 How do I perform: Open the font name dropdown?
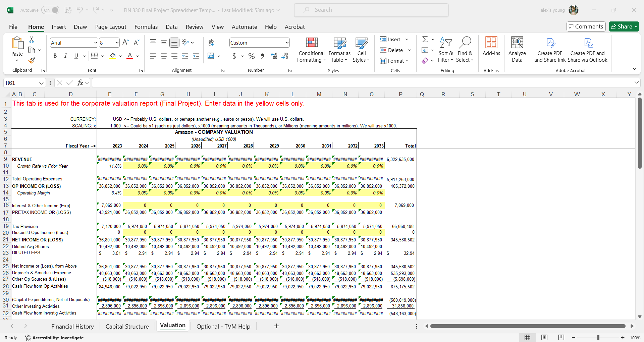(96, 43)
